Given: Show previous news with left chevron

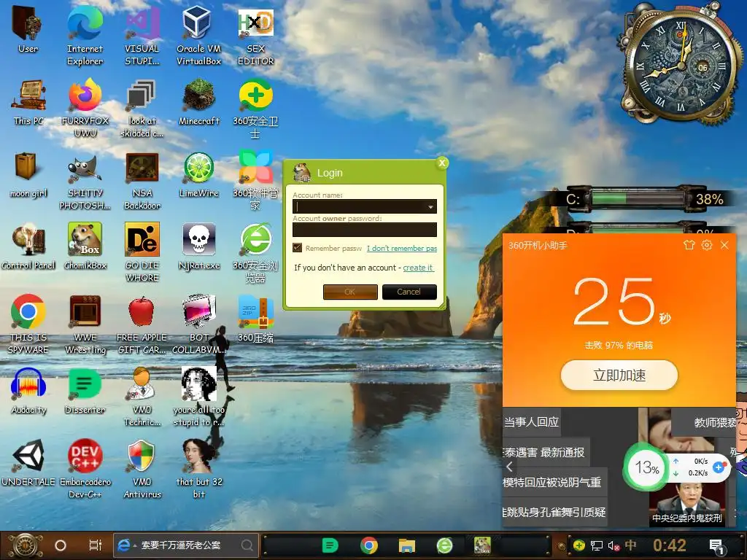Looking at the screenshot, I should point(509,467).
